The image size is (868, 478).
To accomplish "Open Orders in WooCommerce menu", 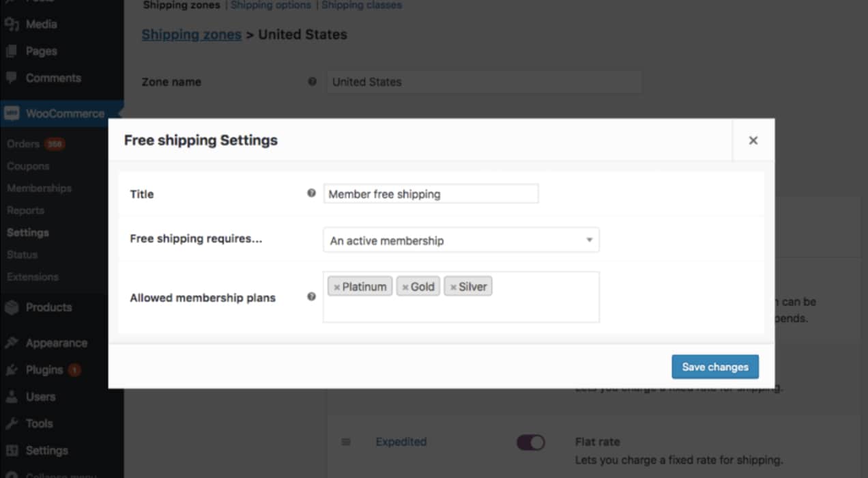I will (x=23, y=144).
